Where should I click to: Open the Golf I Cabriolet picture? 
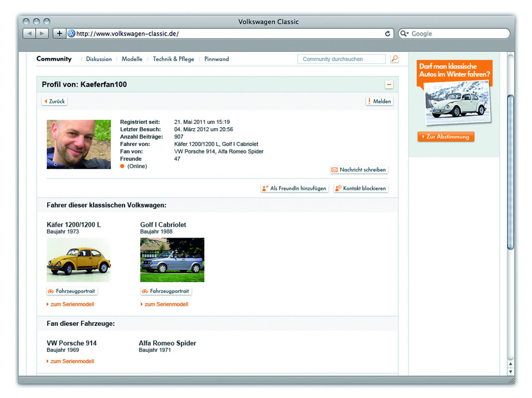point(172,259)
